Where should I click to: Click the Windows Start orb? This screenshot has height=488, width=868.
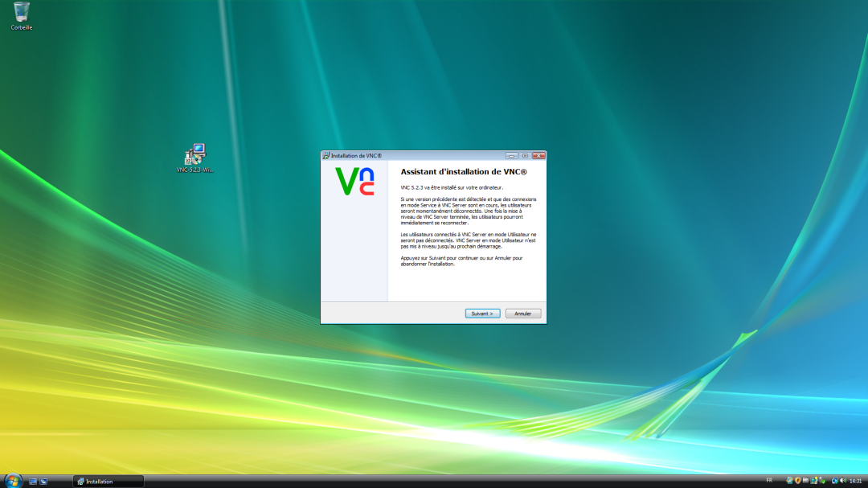(14, 481)
